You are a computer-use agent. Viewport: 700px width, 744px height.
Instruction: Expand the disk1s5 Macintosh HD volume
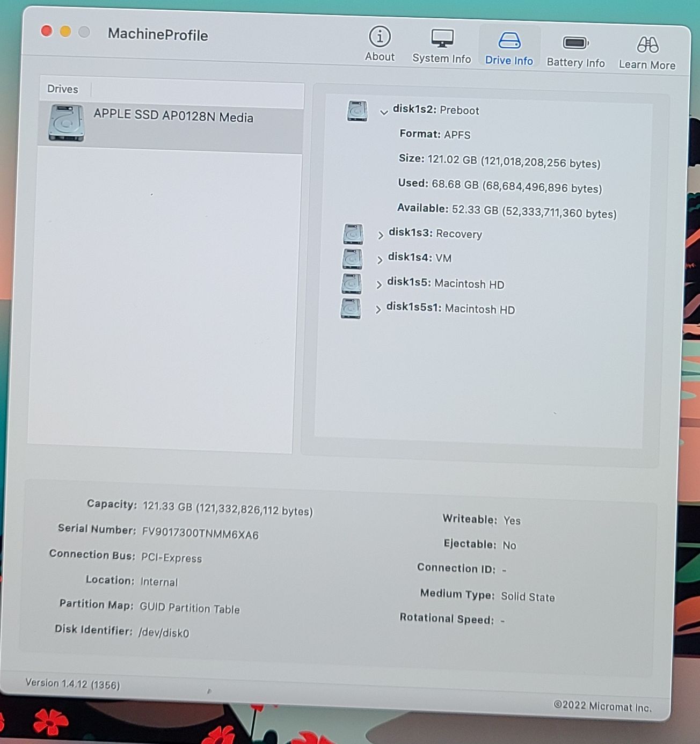click(378, 285)
